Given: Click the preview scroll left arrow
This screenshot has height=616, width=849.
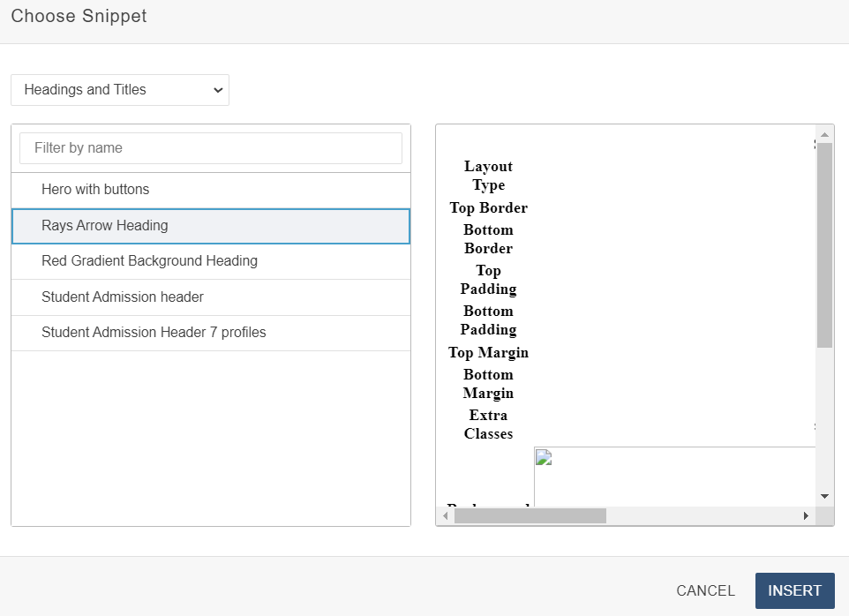Looking at the screenshot, I should point(446,515).
